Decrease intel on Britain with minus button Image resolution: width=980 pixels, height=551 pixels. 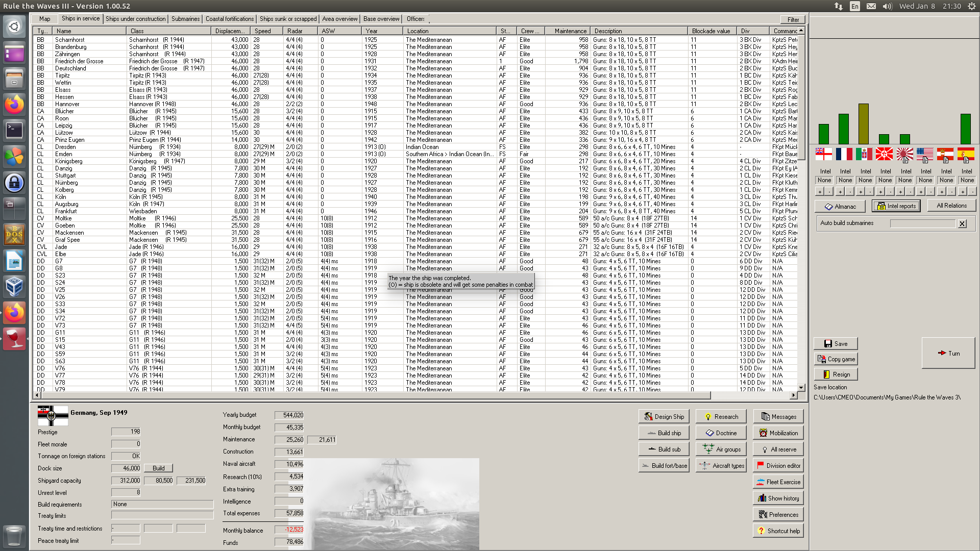pyautogui.click(x=829, y=191)
